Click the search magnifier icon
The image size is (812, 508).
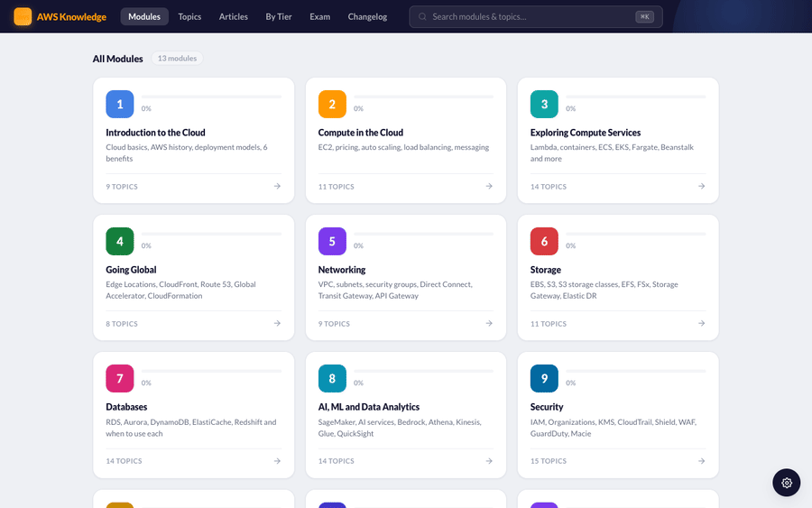pyautogui.click(x=422, y=16)
